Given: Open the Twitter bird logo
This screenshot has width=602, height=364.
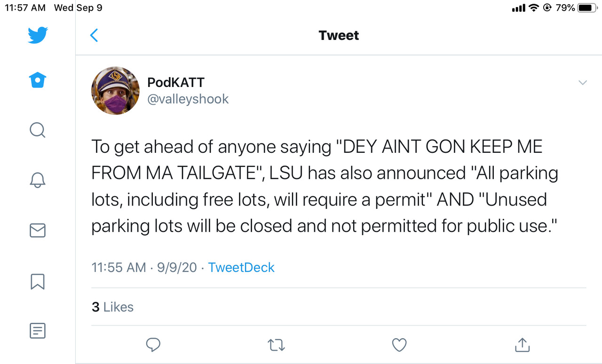Looking at the screenshot, I should (x=38, y=35).
